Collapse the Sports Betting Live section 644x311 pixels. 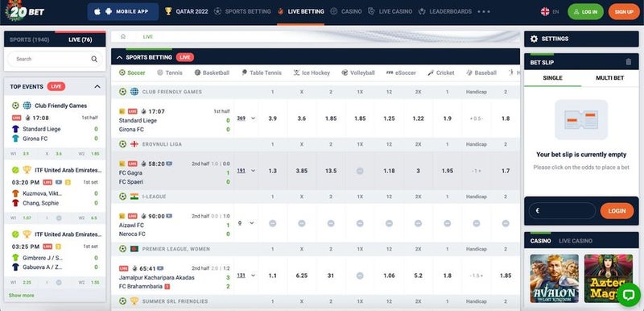[119, 57]
